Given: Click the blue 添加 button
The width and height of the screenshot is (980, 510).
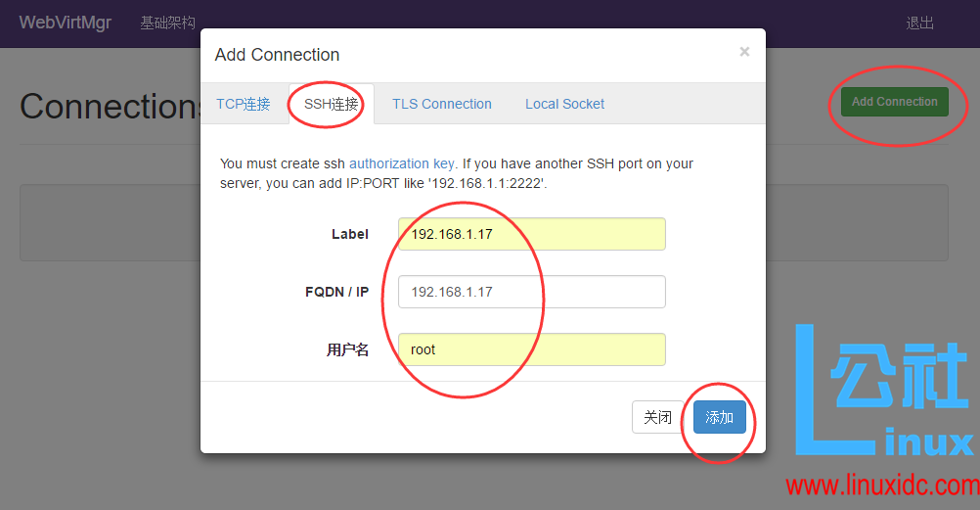Looking at the screenshot, I should (719, 417).
